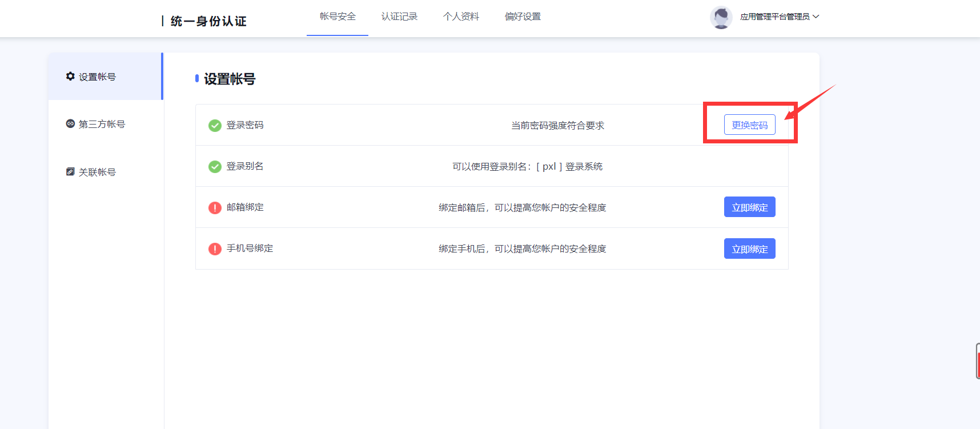Viewport: 980px width, 429px height.
Task: Switch to the 帐号安全 tab
Action: (x=338, y=17)
